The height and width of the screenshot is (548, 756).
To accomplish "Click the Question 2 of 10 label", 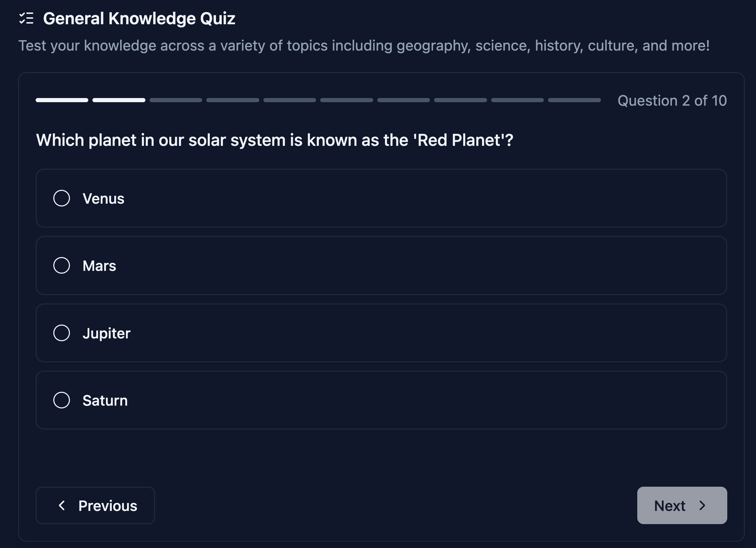I will (x=673, y=101).
